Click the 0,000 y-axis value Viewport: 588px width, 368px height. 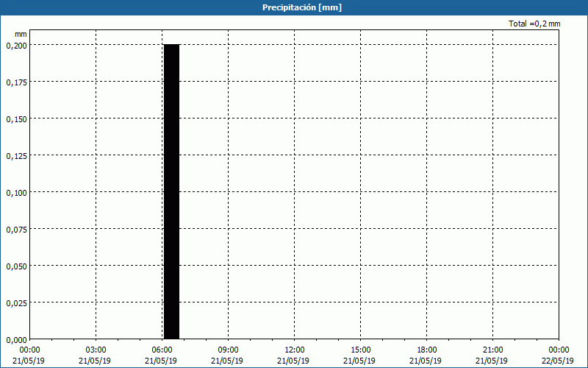coord(16,340)
